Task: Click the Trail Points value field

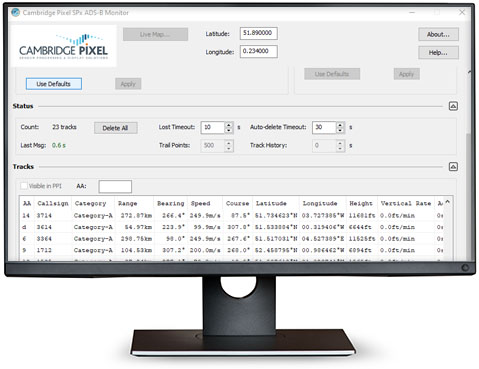Action: [213, 146]
